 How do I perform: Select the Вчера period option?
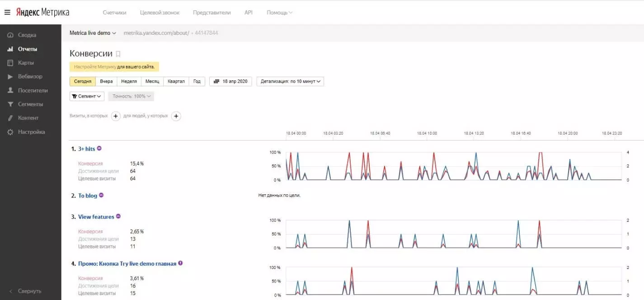pos(106,81)
